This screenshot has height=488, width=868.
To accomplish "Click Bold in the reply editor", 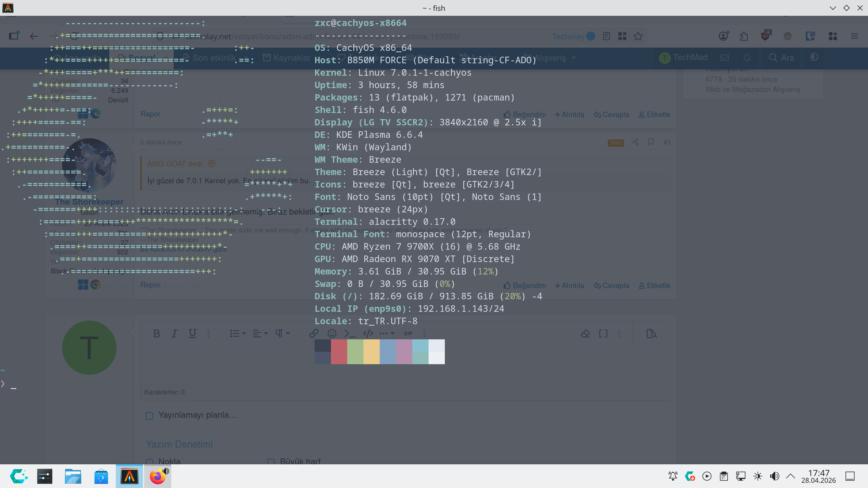I will tap(156, 333).
